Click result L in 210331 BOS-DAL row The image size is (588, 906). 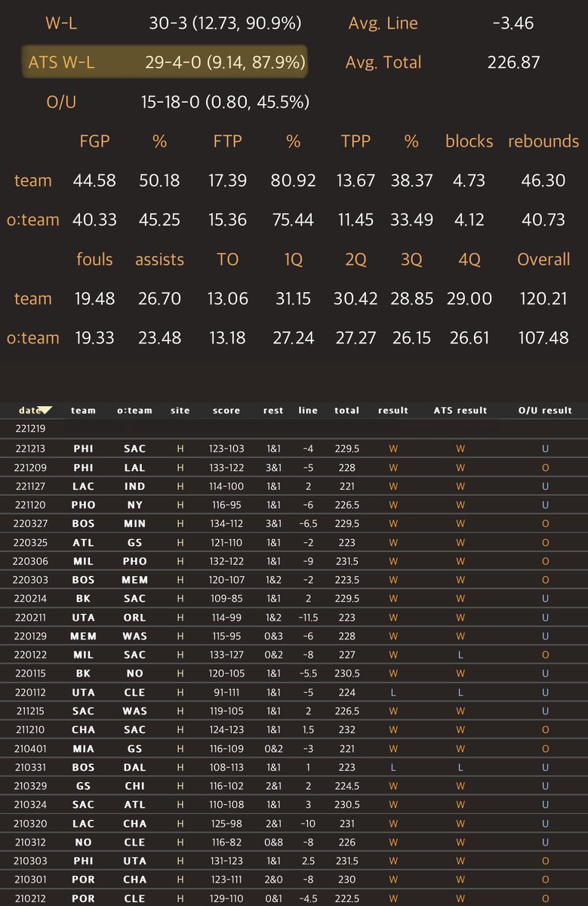[x=393, y=768]
